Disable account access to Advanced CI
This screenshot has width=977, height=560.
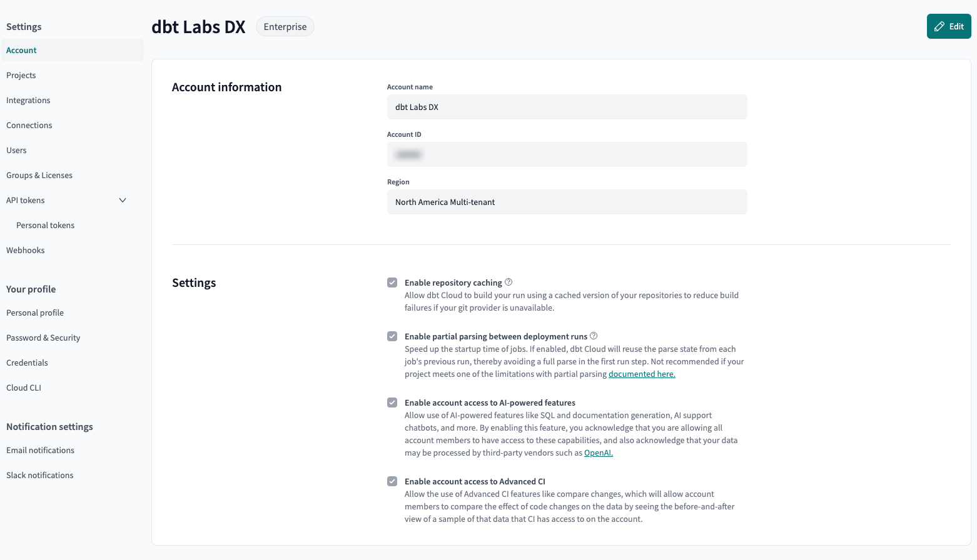tap(392, 481)
